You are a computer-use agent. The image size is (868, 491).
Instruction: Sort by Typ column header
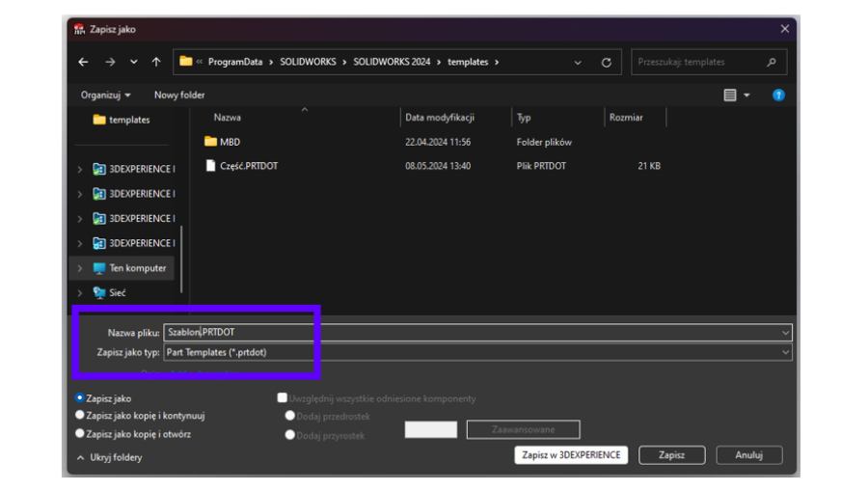(524, 118)
